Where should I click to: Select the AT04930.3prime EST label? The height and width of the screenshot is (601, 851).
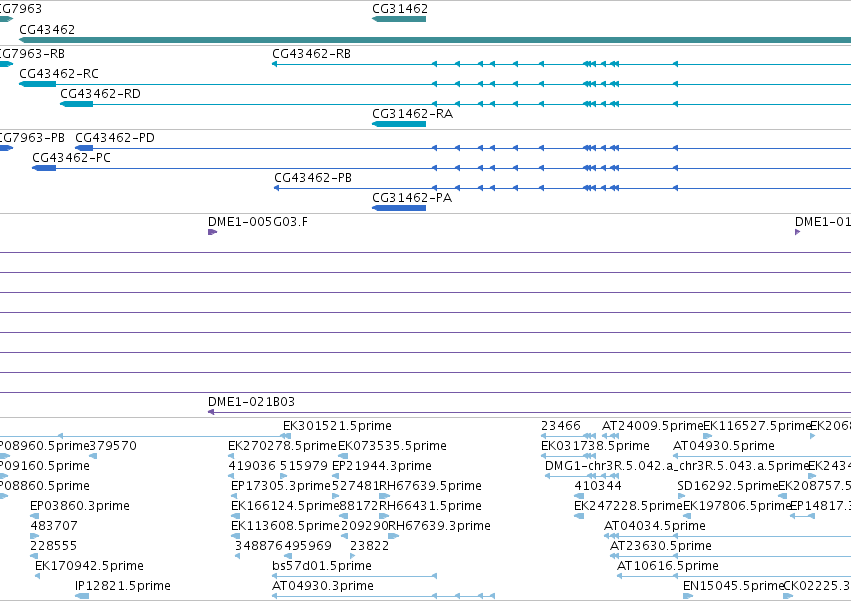click(x=323, y=587)
